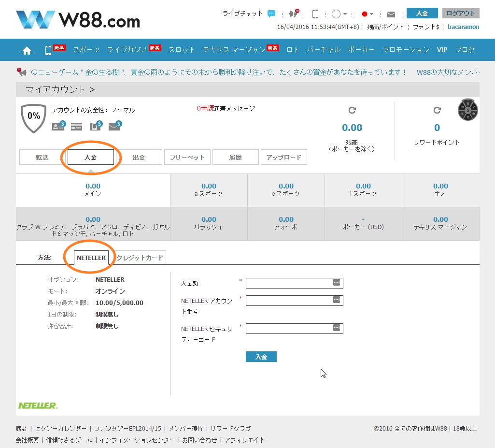Image resolution: width=495 pixels, height=448 pixels.
Task: Open keypad icon in 入金額 field
Action: coord(337,282)
